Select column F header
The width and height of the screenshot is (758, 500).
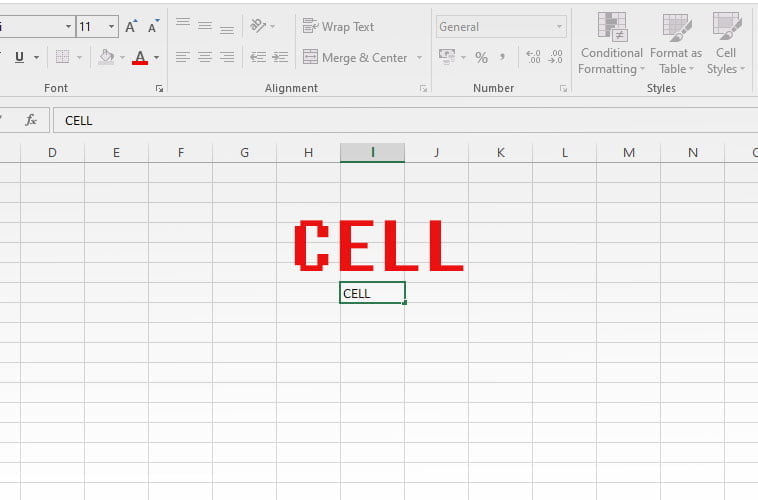180,153
